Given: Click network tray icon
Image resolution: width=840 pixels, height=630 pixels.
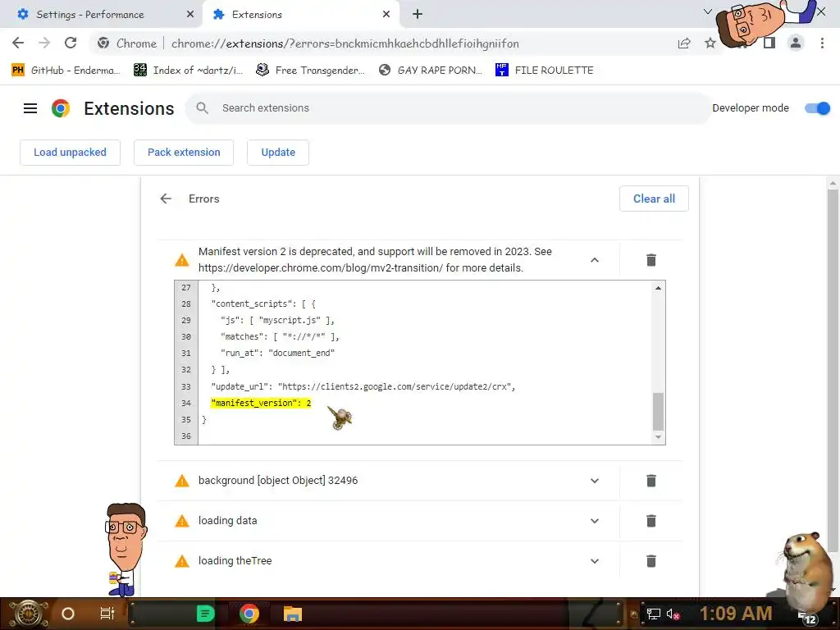Looking at the screenshot, I should [653, 614].
